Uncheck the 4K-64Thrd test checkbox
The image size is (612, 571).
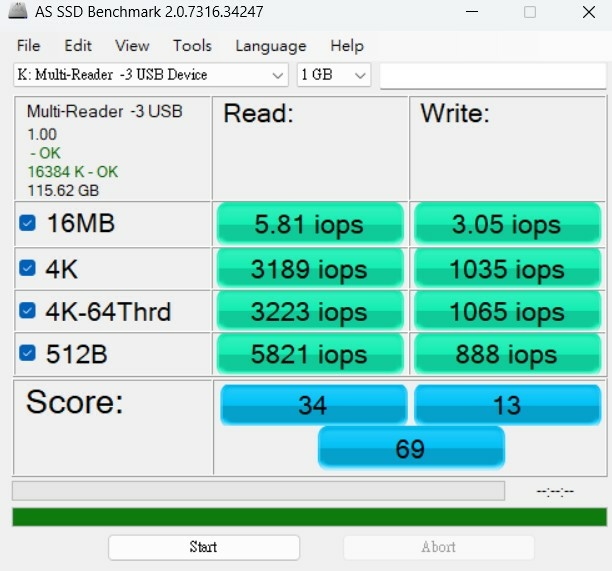coord(27,311)
